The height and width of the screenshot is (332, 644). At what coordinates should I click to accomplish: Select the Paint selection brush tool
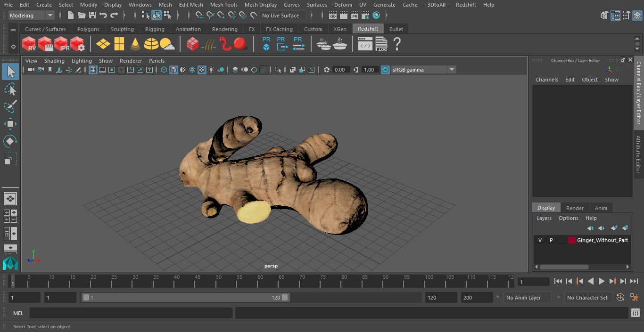click(x=10, y=106)
